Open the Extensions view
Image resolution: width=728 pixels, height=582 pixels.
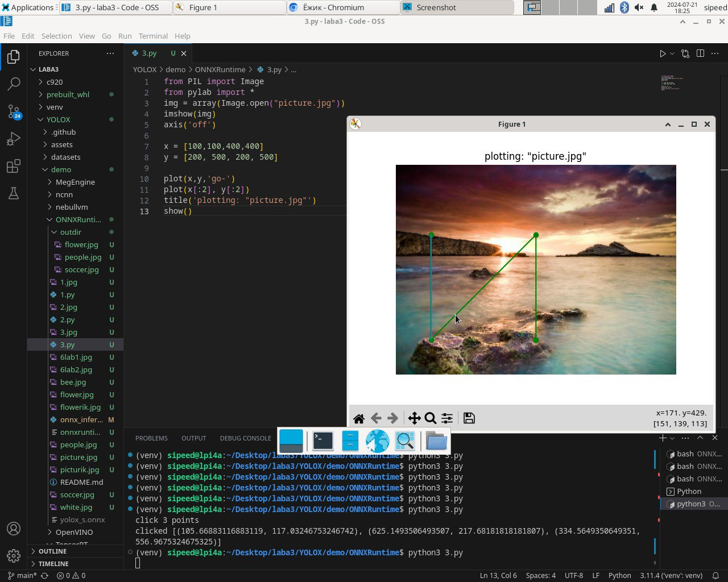[14, 167]
